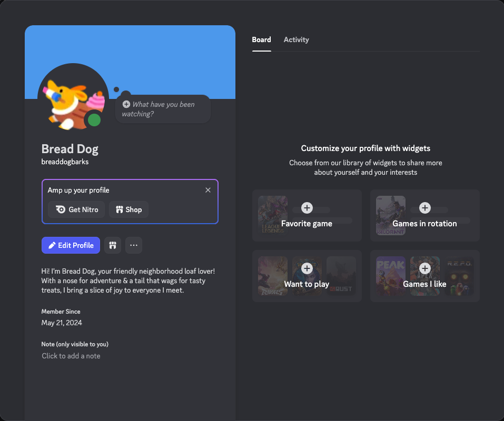Add the Want to play widget
504x421 pixels.
click(307, 268)
